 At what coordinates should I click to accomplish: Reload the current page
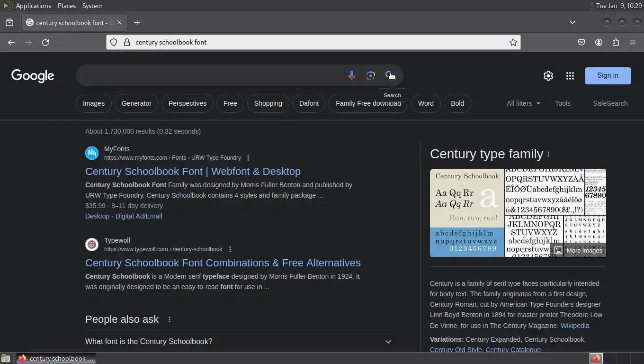point(45,42)
